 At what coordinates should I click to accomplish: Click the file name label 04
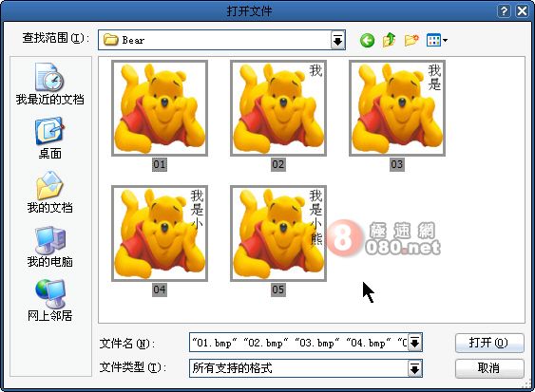[160, 289]
